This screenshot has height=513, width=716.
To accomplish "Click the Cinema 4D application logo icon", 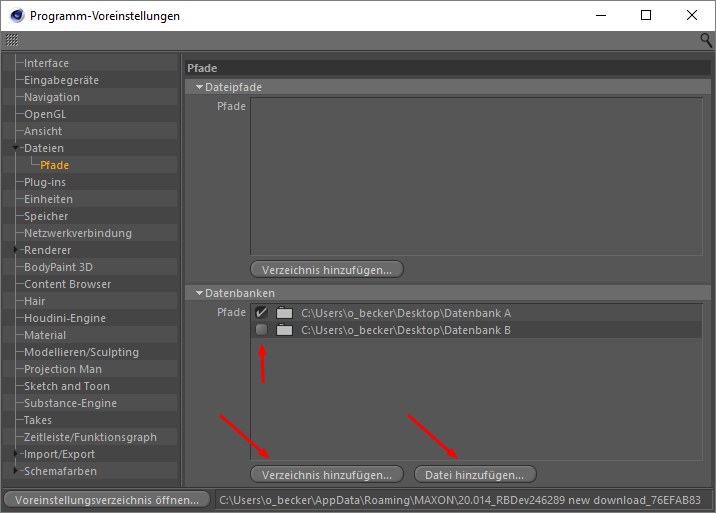I will [x=15, y=16].
